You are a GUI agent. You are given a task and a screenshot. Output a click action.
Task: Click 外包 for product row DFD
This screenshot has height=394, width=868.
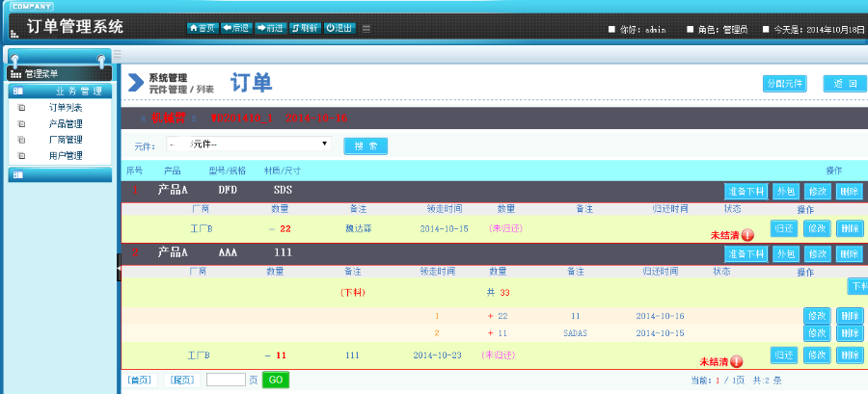click(785, 192)
